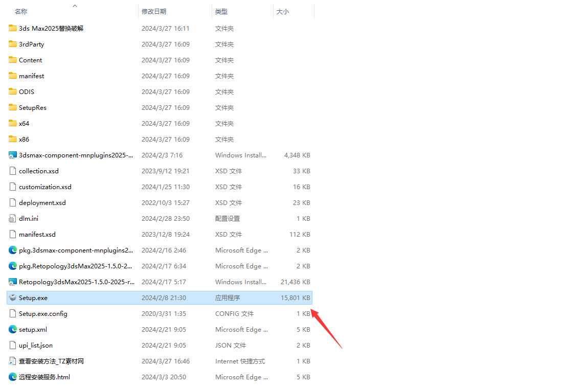Sort files by 名称 column header
Image resolution: width=588 pixels, height=389 pixels.
[21, 11]
